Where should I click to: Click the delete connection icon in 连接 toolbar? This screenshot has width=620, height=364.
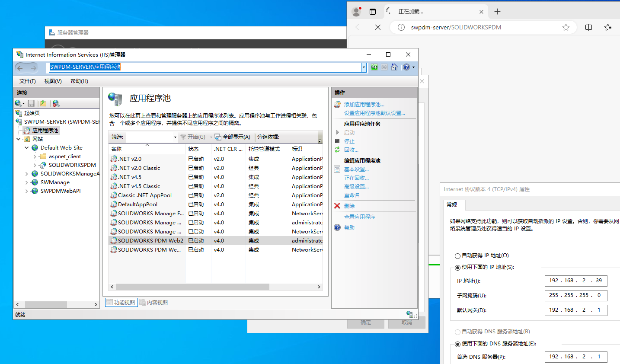point(56,103)
